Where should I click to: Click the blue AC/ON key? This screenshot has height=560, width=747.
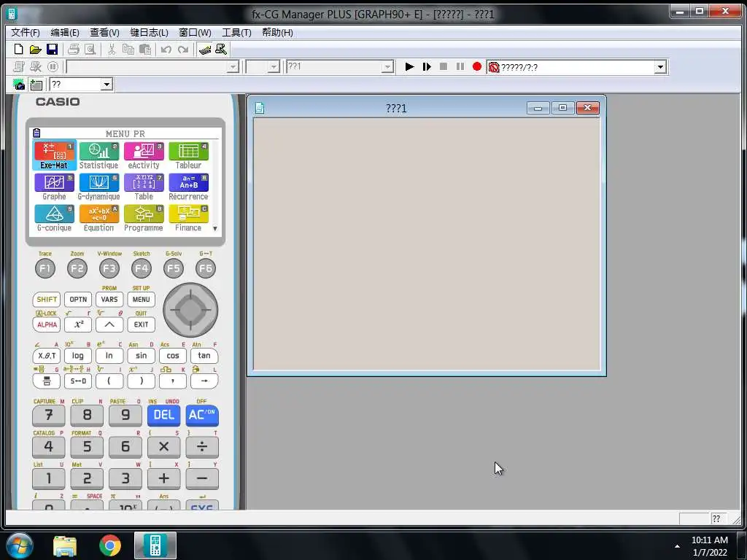click(202, 415)
